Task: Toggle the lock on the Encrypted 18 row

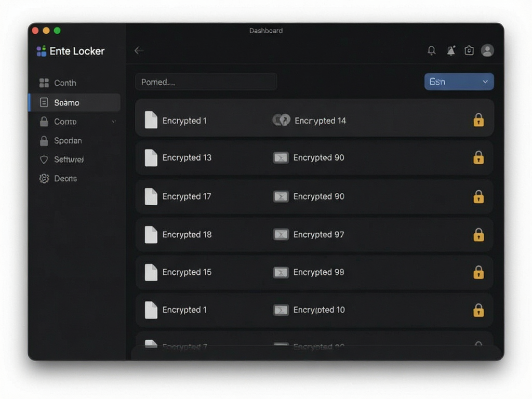Action: tap(478, 234)
